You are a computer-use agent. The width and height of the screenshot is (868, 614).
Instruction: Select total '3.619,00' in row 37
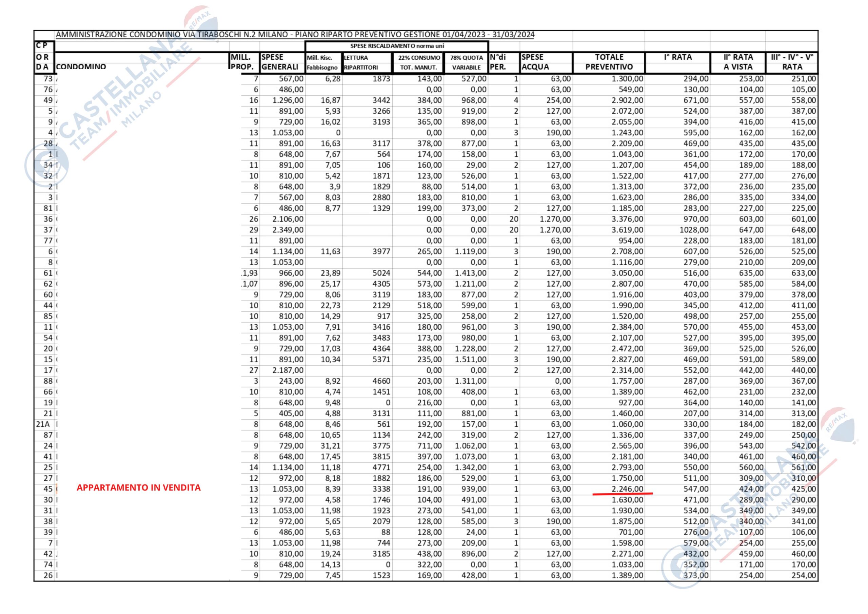coord(627,230)
